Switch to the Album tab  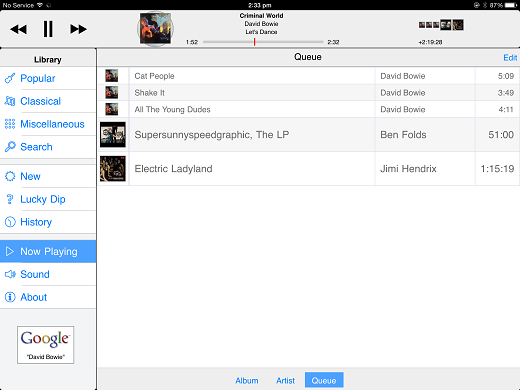[247, 380]
